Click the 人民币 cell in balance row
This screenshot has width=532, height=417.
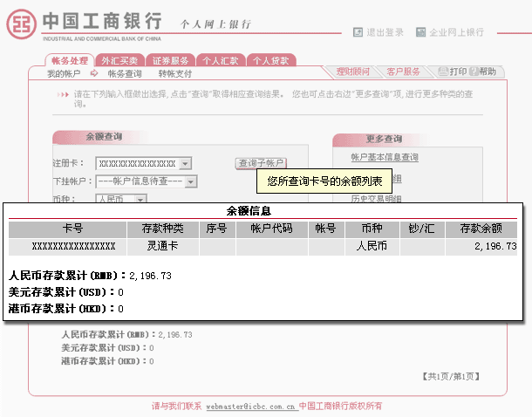click(372, 246)
